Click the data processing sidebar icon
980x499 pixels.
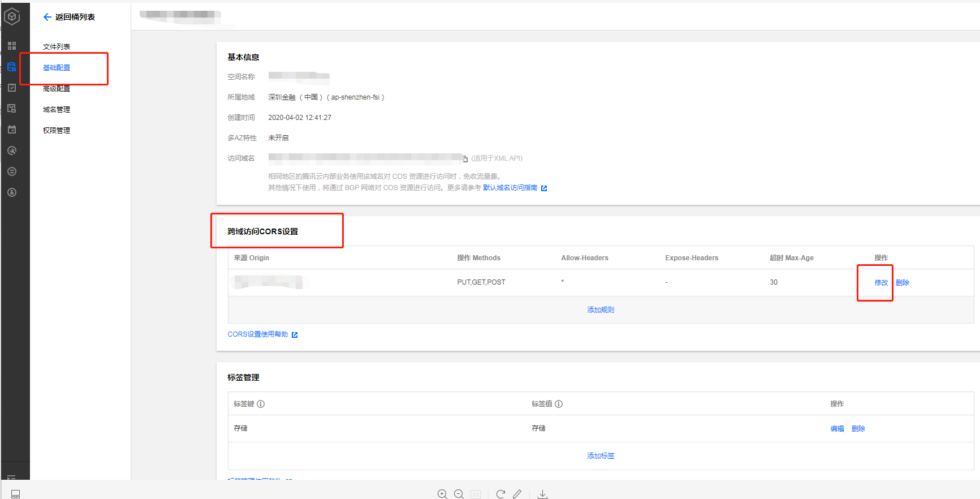point(12,109)
